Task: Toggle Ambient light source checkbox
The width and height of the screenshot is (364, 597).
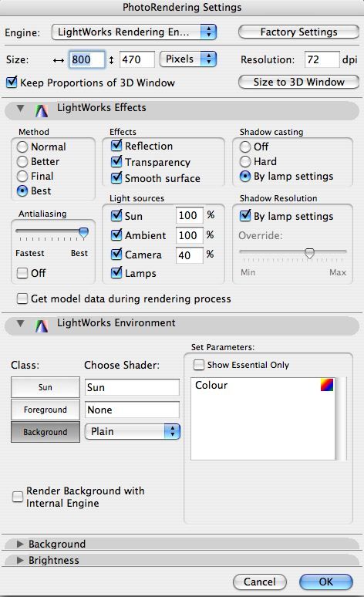Action: [x=116, y=235]
